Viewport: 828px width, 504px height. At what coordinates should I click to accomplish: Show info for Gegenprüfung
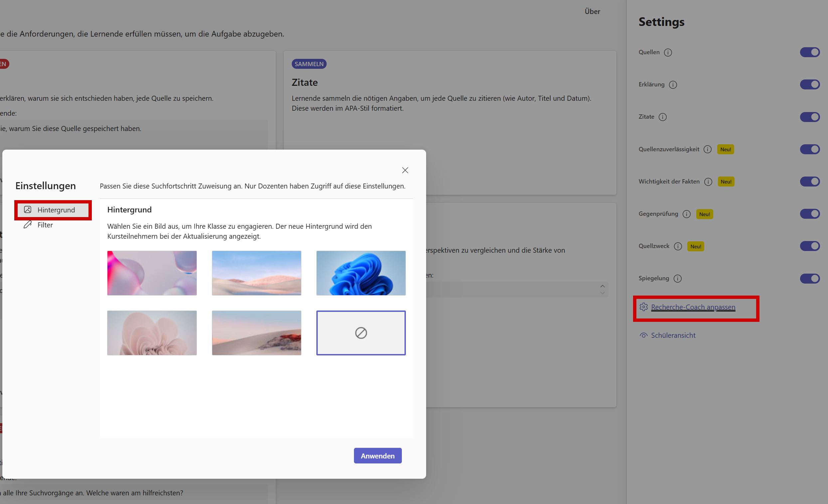point(687,214)
